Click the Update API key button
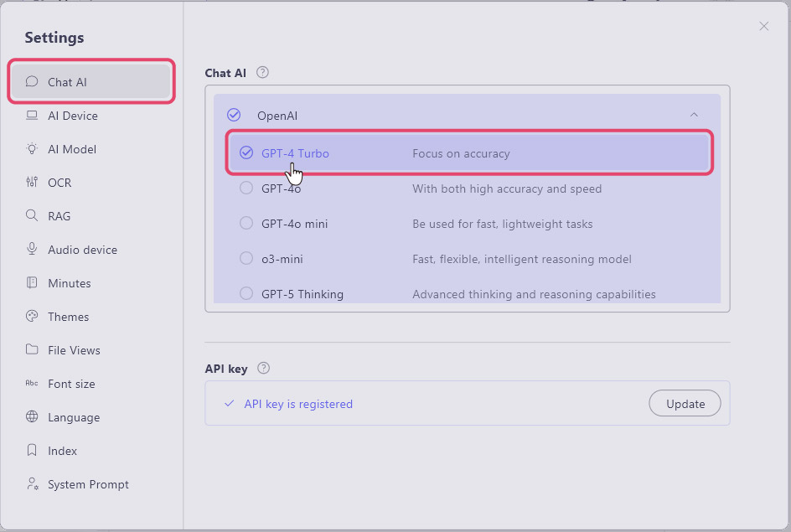 (685, 404)
